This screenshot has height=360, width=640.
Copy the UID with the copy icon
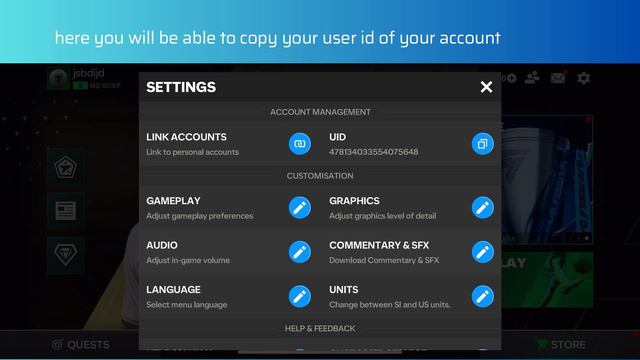[x=482, y=144]
